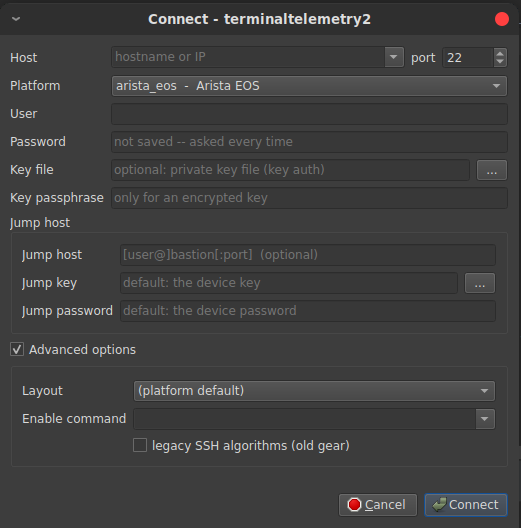Open the Host history dropdown arrow
521x528 pixels.
tap(394, 57)
